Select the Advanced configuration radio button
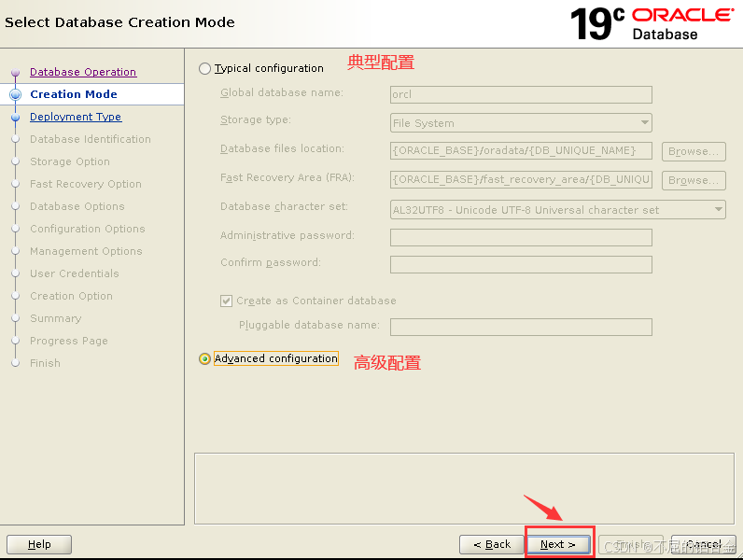Screen dimensions: 743x560 click(204, 358)
